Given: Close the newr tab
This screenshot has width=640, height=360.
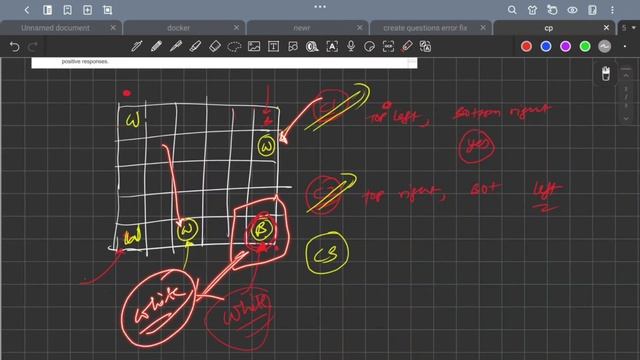Looking at the screenshot, I should pyautogui.click(x=360, y=28).
